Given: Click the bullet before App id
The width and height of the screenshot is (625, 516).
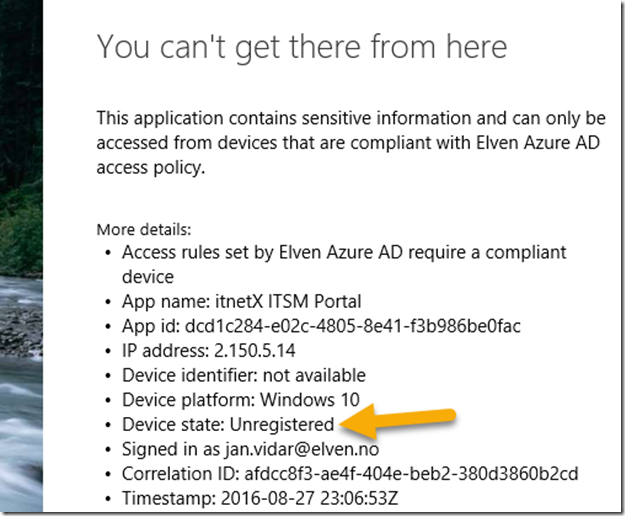Looking at the screenshot, I should 108,327.
